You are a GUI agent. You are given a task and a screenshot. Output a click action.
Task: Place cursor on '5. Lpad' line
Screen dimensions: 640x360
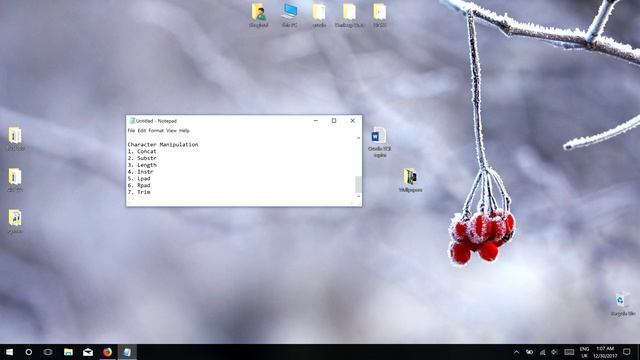139,178
